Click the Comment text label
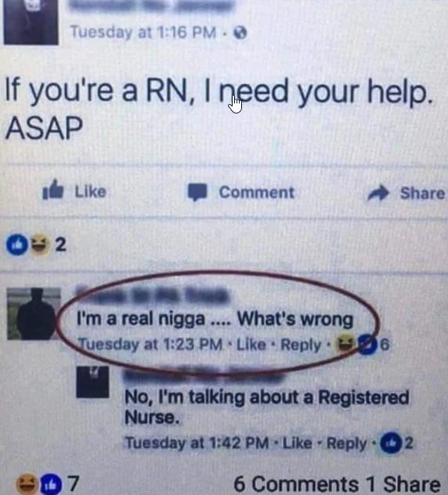 tap(257, 192)
